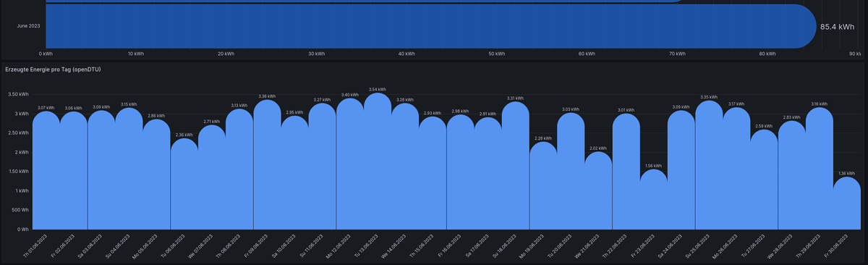Click the bar for Th 01.06.2023

(46, 170)
